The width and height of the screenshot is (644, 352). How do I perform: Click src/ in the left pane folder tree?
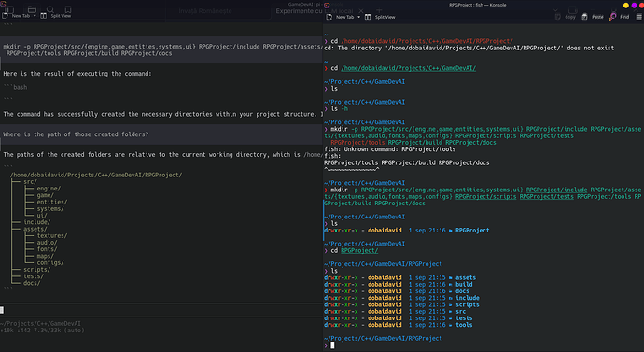click(30, 181)
